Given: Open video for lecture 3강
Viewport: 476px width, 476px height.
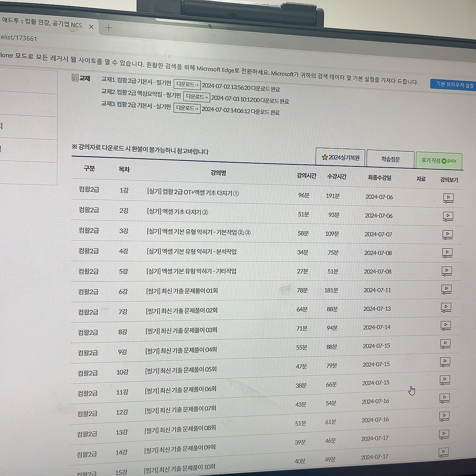Looking at the screenshot, I should click(447, 235).
